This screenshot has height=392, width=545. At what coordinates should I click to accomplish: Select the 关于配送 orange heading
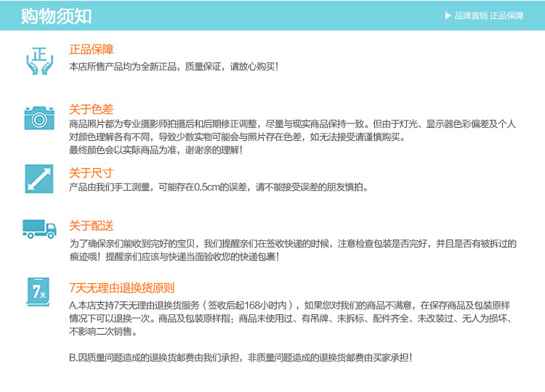[92, 226]
